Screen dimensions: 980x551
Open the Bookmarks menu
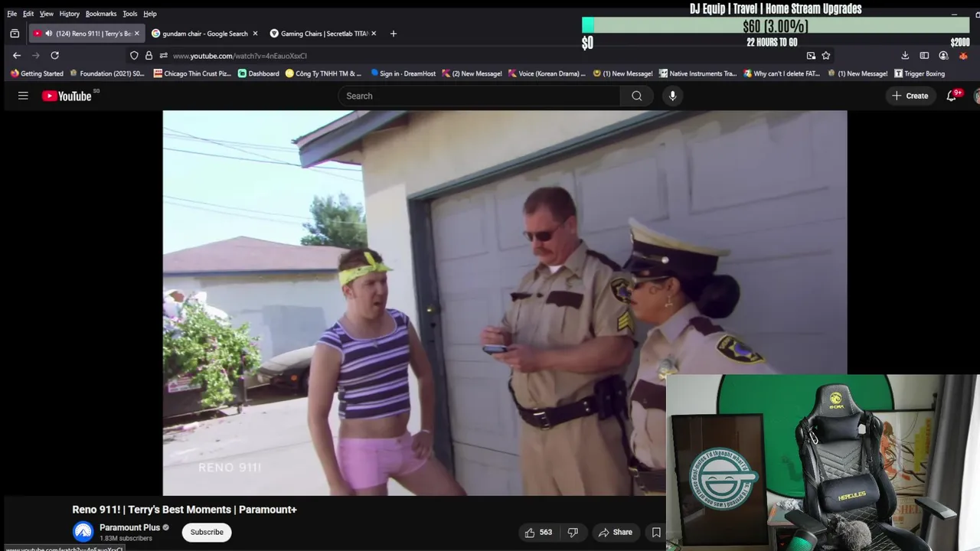point(101,14)
